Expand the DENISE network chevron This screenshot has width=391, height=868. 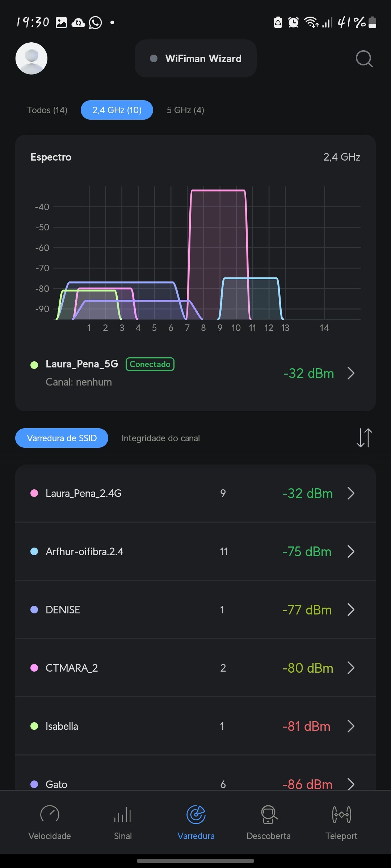[350, 610]
